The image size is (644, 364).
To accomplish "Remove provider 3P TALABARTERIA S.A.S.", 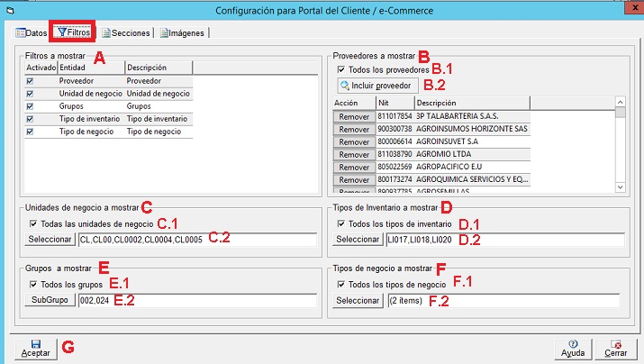I will [354, 116].
